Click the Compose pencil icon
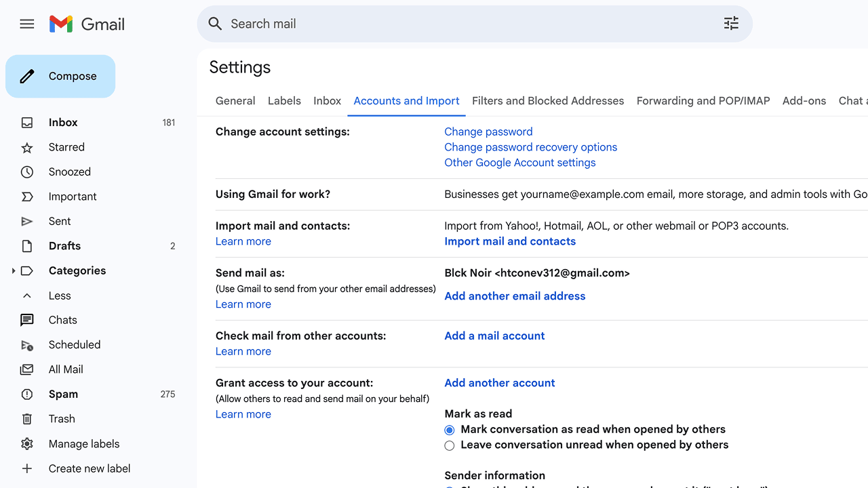 [27, 76]
